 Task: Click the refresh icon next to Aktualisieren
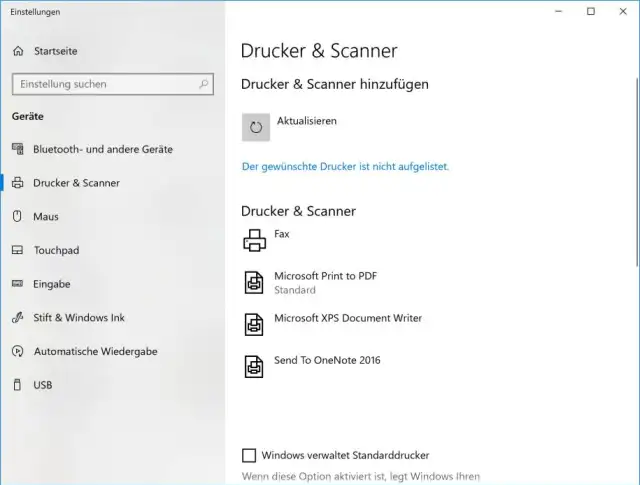(x=256, y=127)
